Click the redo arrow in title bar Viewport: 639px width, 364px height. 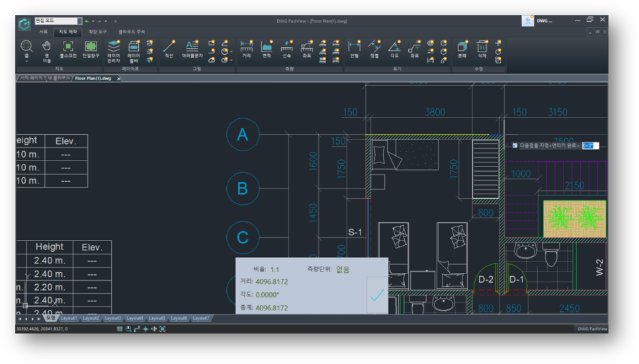click(99, 21)
